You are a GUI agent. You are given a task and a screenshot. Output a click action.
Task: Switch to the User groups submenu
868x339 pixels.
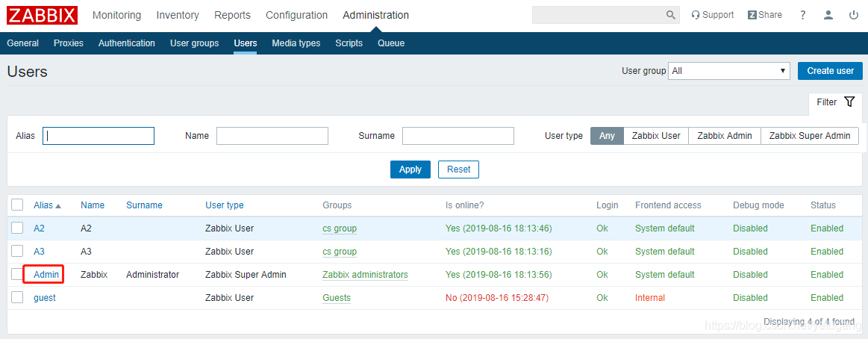point(194,43)
